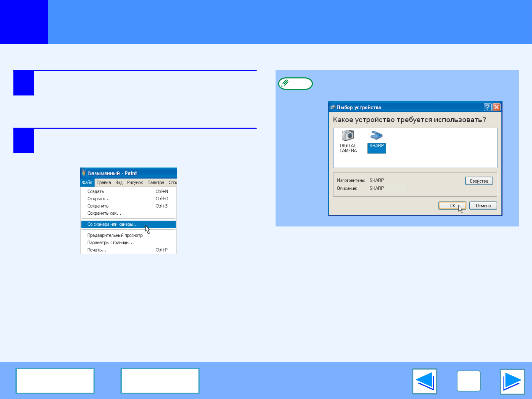Viewport: 532px width, 399px height.
Task: Choose Со сканера или камеры menu entry
Action: click(x=112, y=224)
